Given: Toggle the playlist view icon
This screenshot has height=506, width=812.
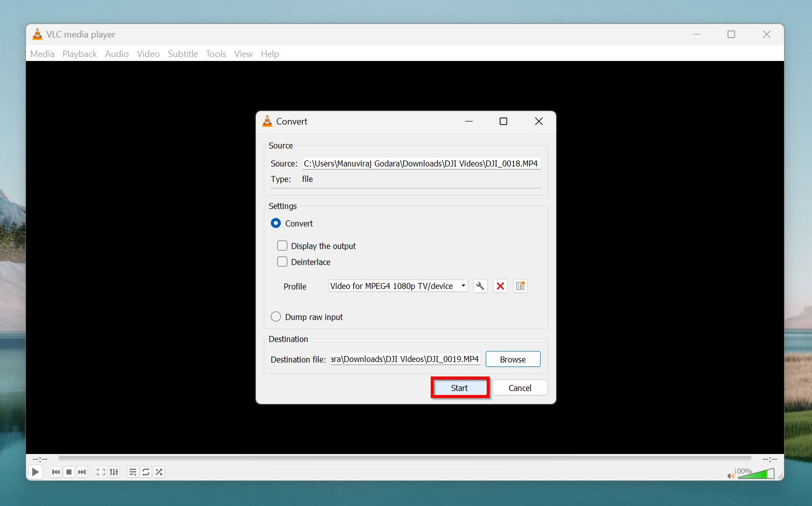Looking at the screenshot, I should (133, 472).
